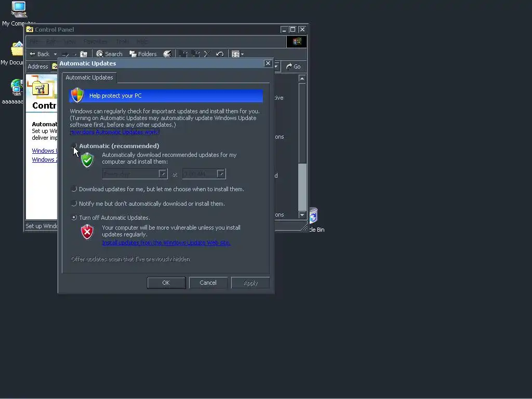Click OK in Automatic Updates dialog
Screen dimensions: 532x399
coord(166,283)
